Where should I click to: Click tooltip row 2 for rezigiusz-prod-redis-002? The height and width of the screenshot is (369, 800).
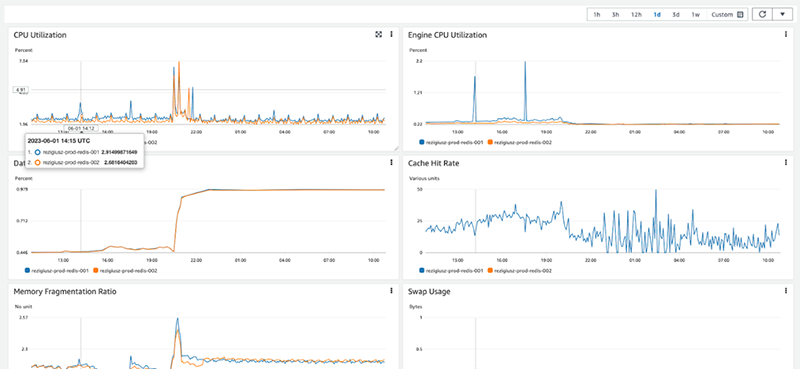click(x=82, y=162)
